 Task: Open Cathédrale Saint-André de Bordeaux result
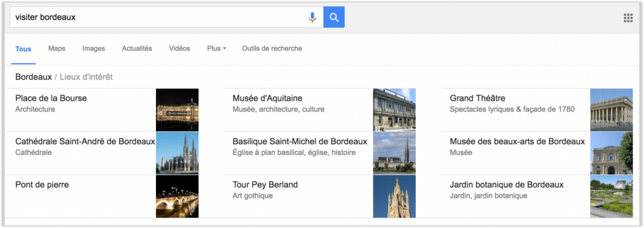coord(85,142)
